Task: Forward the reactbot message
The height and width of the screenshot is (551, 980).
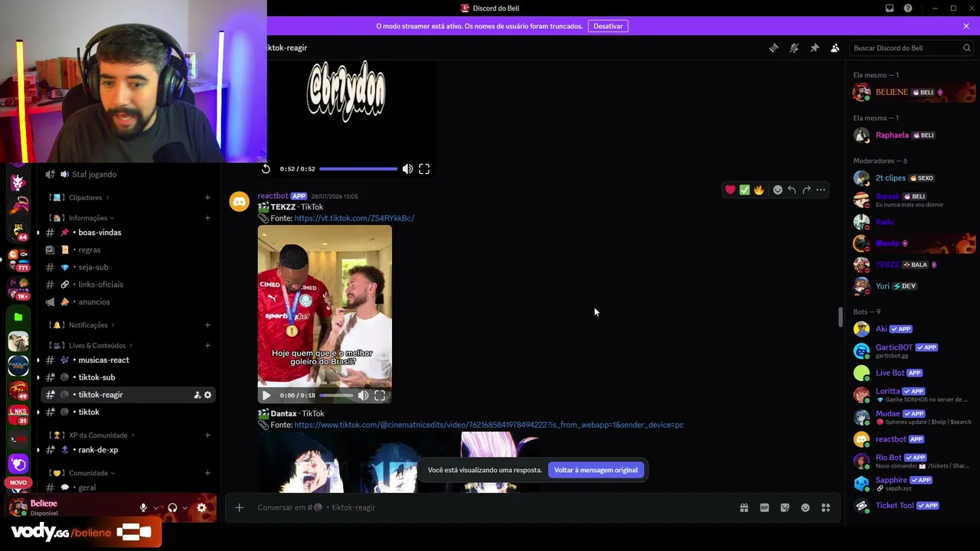Action: point(806,190)
